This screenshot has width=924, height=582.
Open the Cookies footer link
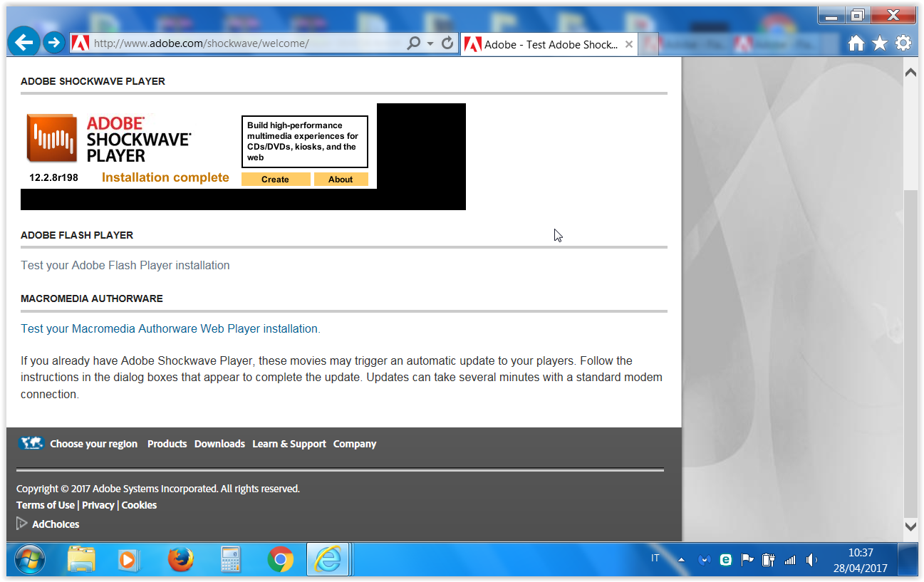139,505
